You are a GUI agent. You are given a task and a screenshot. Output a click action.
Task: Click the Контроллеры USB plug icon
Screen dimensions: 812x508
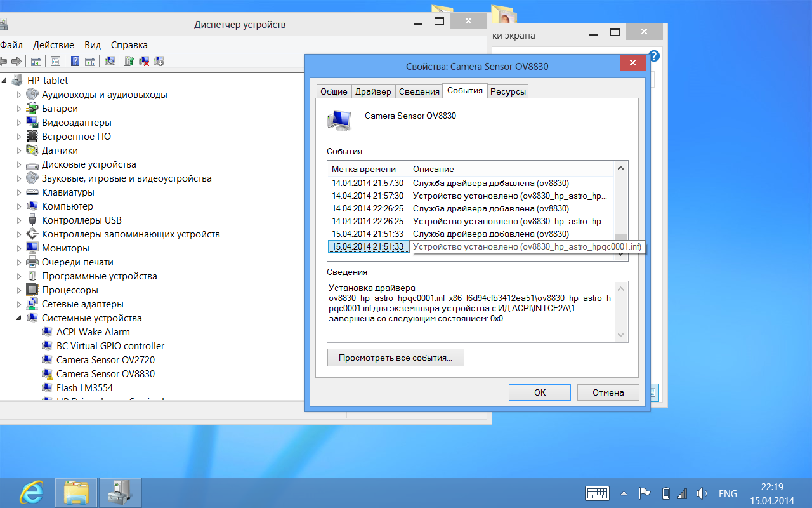(x=32, y=220)
